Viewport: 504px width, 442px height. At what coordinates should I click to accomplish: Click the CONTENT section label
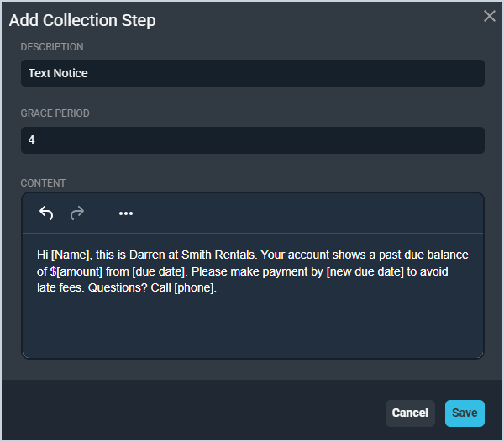pos(43,182)
